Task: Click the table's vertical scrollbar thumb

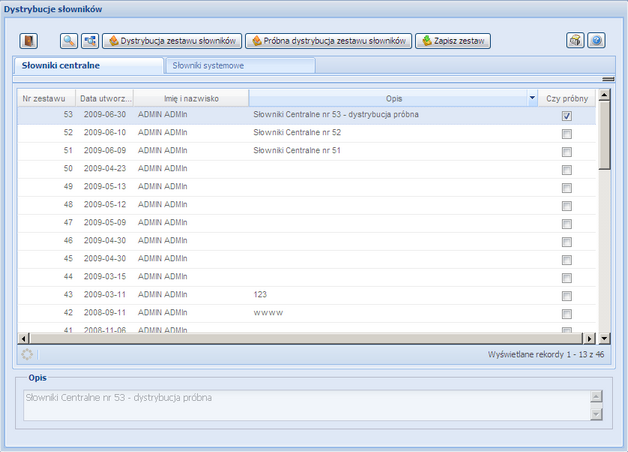Action: (603, 135)
